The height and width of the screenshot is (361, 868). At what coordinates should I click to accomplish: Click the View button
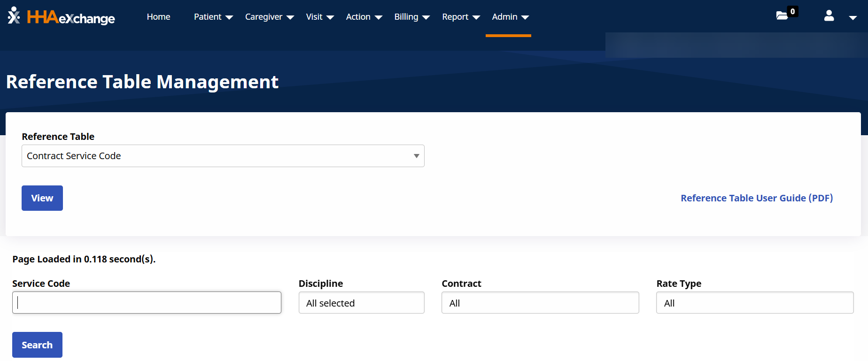(42, 198)
